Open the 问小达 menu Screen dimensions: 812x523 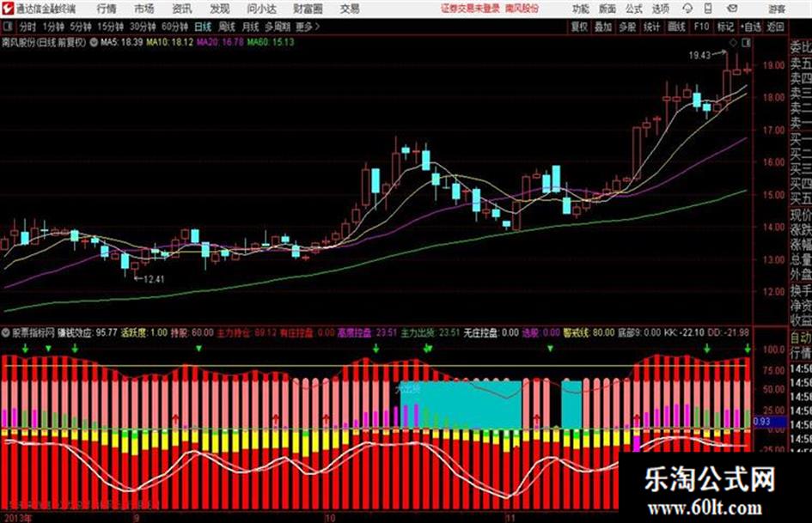262,9
